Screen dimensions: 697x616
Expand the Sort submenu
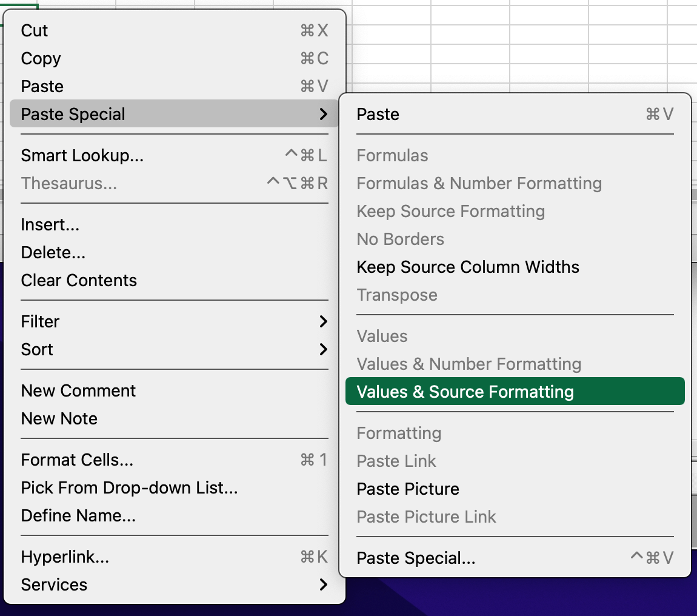[323, 350]
